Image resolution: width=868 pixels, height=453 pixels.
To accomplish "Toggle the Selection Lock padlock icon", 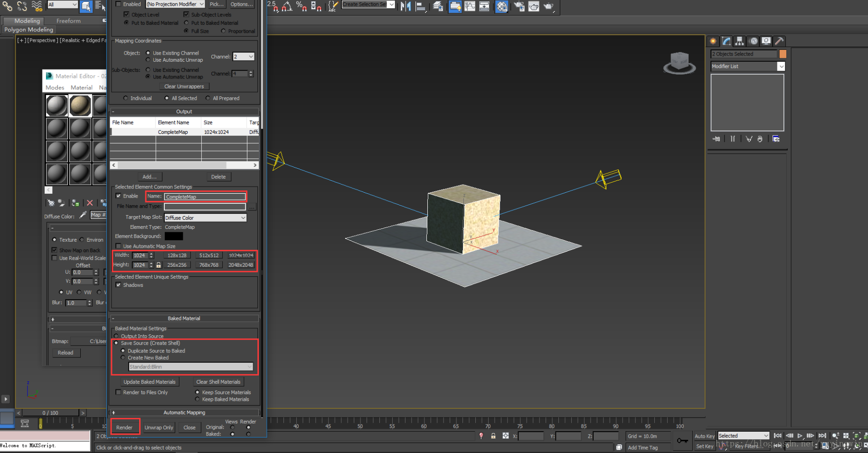I will pyautogui.click(x=493, y=436).
